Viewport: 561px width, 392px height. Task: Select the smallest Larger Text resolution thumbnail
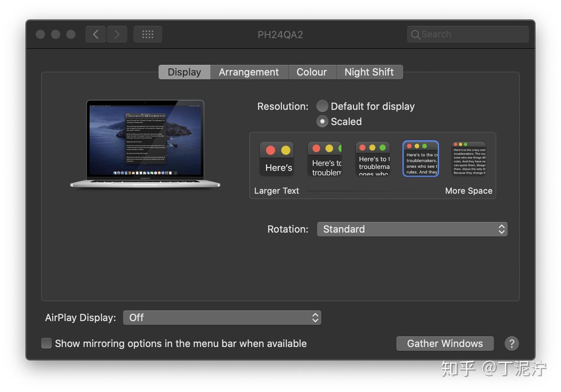coord(277,159)
